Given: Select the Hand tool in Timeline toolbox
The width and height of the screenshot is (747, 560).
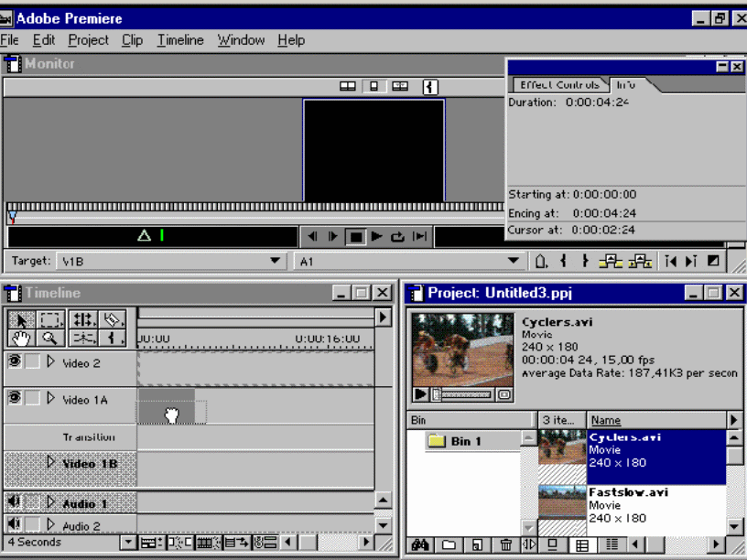Looking at the screenshot, I should coord(21,338).
